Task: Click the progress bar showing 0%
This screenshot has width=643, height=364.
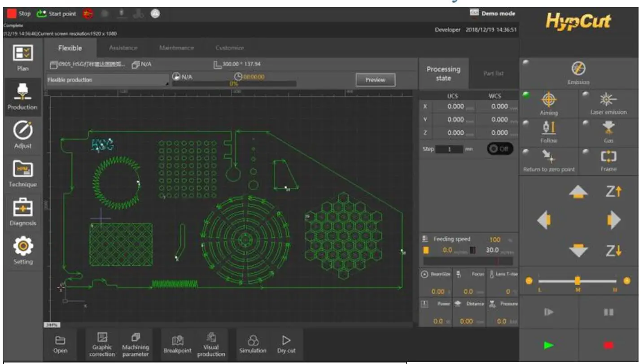Action: click(x=234, y=84)
